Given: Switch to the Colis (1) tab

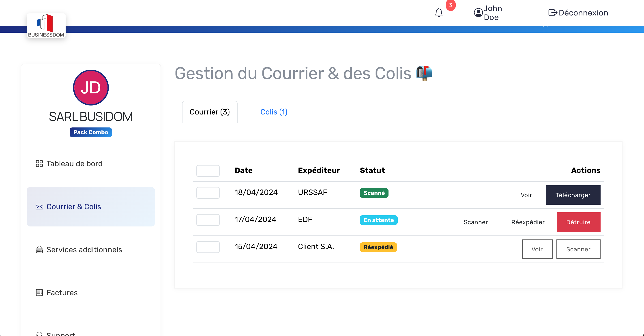Looking at the screenshot, I should click(273, 112).
